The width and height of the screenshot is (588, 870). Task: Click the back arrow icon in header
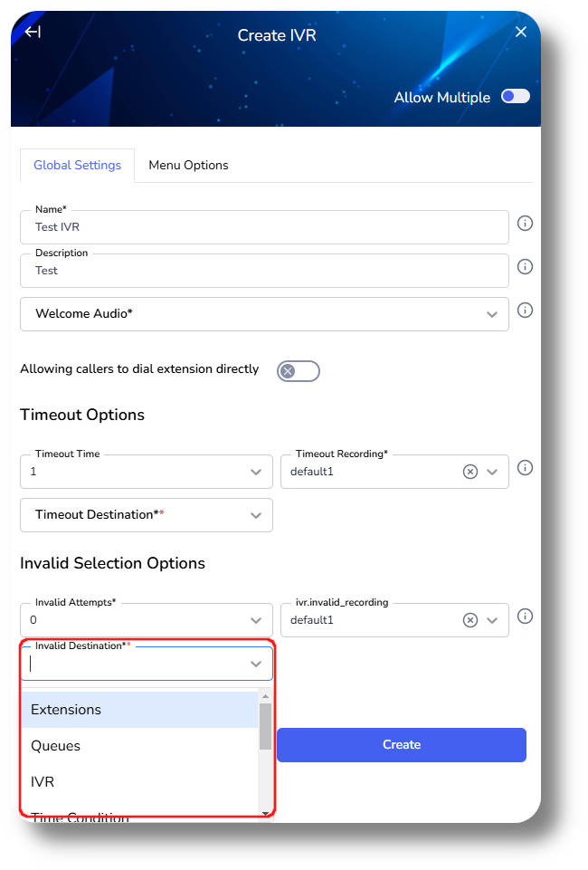click(33, 33)
